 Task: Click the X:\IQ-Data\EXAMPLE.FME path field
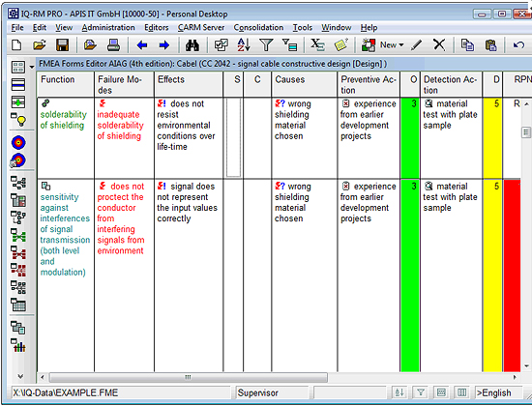click(122, 392)
